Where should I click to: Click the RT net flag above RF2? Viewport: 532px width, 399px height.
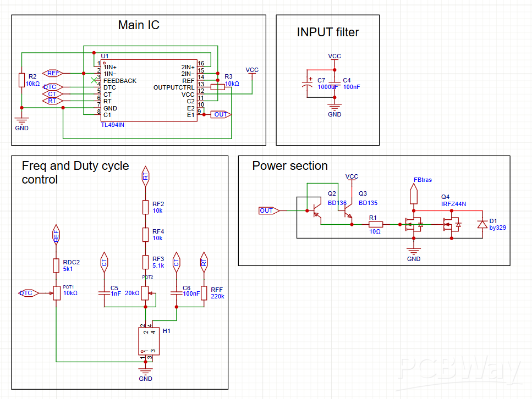click(x=146, y=176)
